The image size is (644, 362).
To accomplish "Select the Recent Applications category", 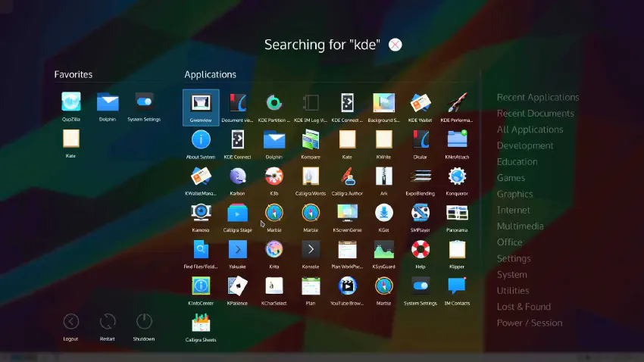I will tap(538, 97).
